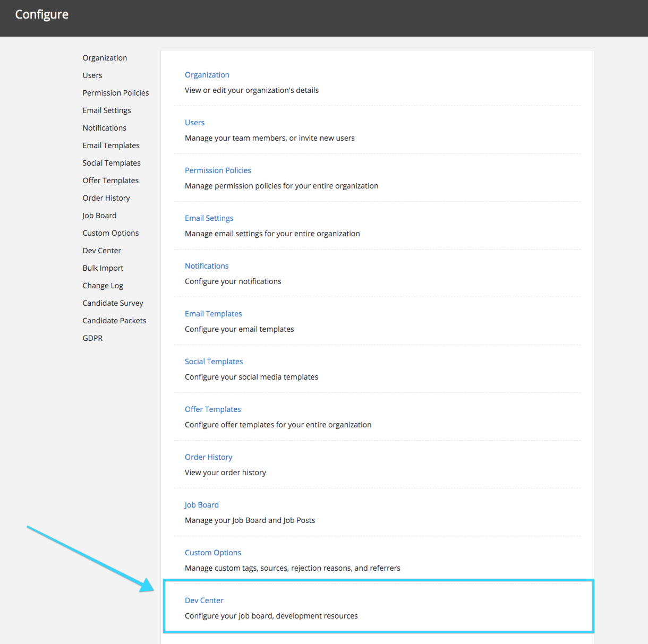Click the Social Templates heading link

214,362
